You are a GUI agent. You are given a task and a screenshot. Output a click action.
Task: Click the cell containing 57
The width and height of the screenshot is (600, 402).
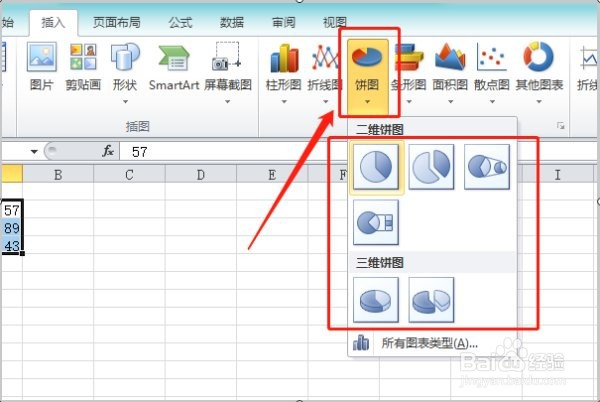pyautogui.click(x=11, y=210)
